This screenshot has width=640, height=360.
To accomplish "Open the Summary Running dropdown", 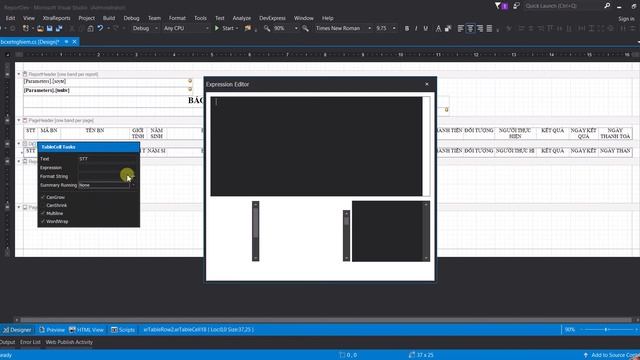I will click(x=133, y=185).
